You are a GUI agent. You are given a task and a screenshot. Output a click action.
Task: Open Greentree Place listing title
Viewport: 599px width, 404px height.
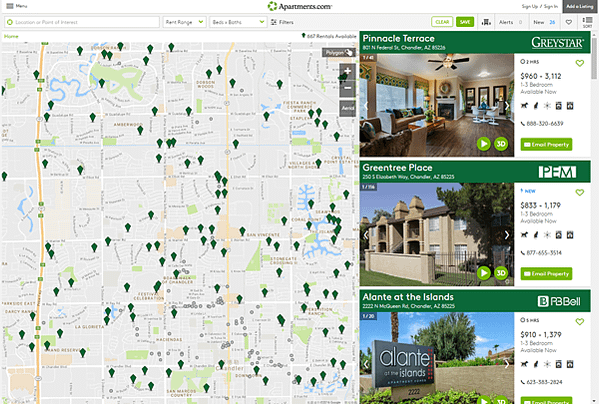point(397,168)
